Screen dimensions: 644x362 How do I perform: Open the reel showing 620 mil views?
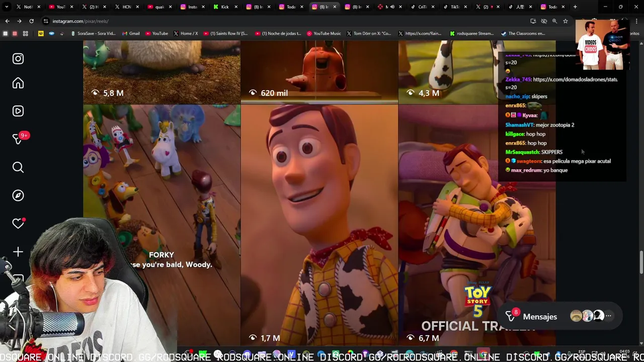(319, 72)
